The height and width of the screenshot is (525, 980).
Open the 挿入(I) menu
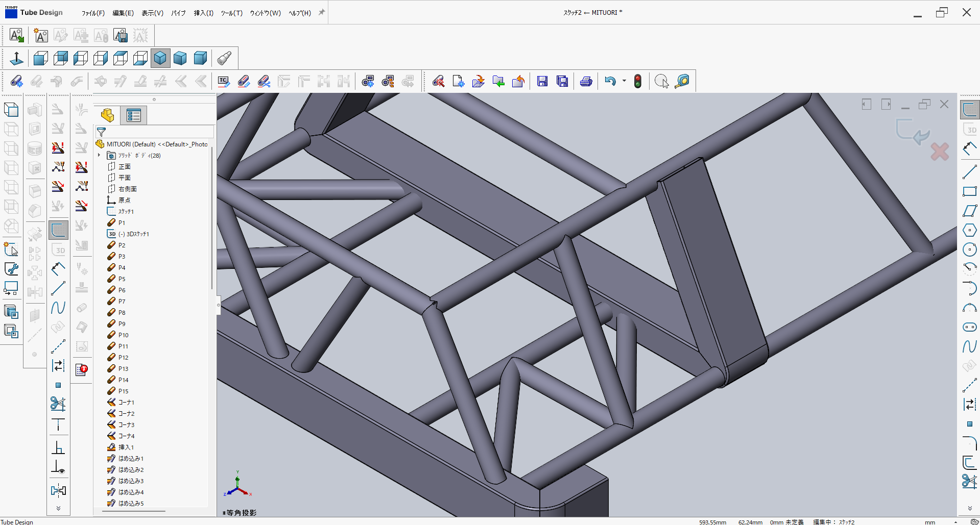tap(203, 13)
